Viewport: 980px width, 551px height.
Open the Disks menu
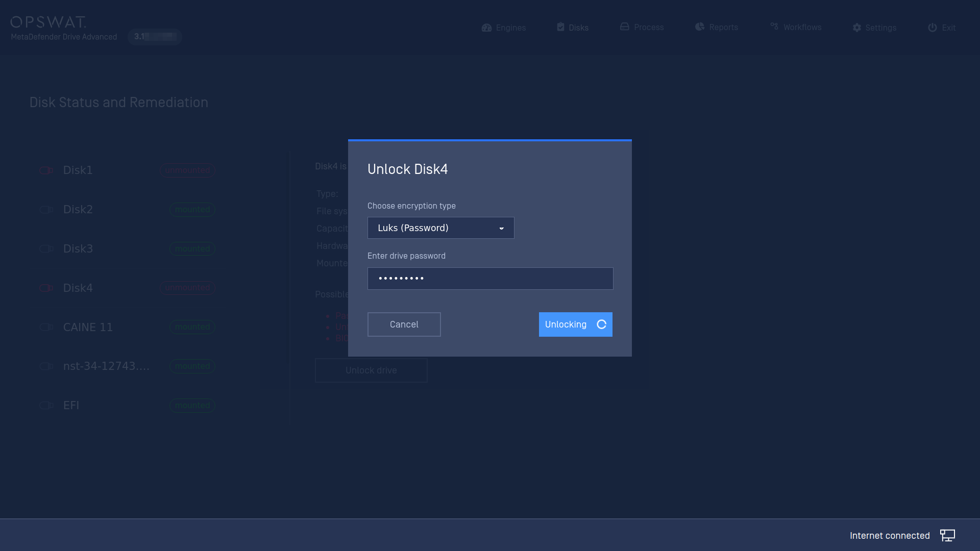point(573,28)
